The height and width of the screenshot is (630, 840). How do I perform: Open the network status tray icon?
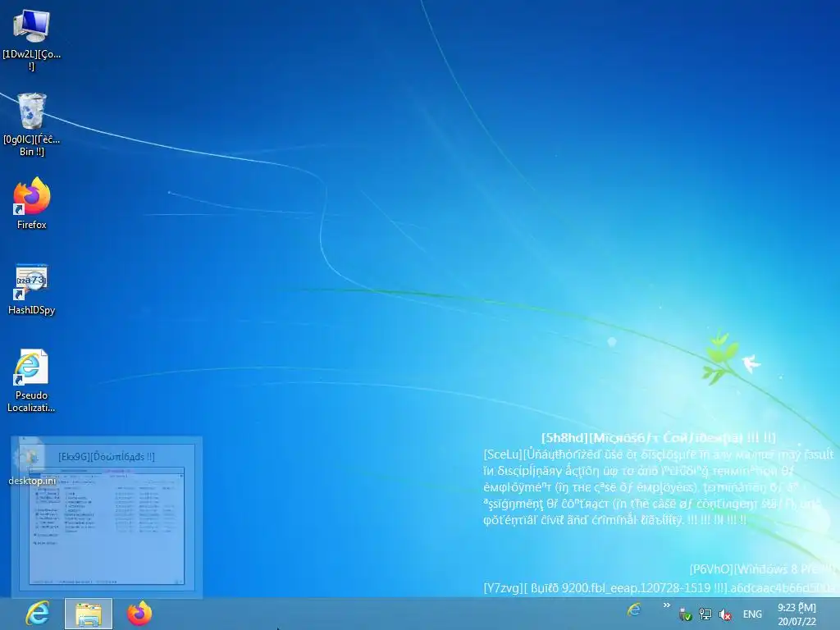point(705,614)
